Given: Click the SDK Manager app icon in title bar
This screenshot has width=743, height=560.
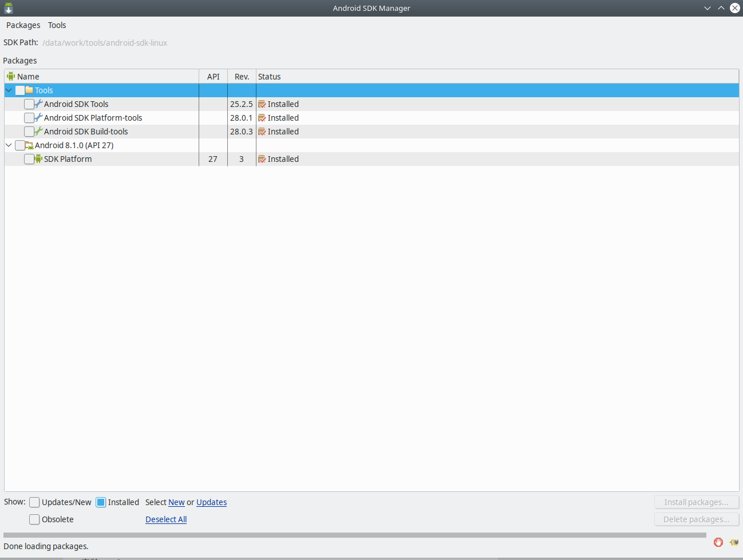Looking at the screenshot, I should tap(9, 8).
